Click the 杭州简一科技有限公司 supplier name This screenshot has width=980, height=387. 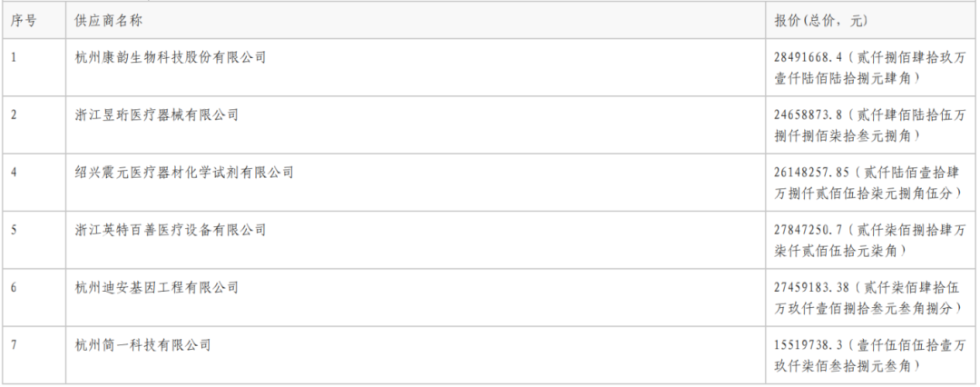(x=142, y=345)
